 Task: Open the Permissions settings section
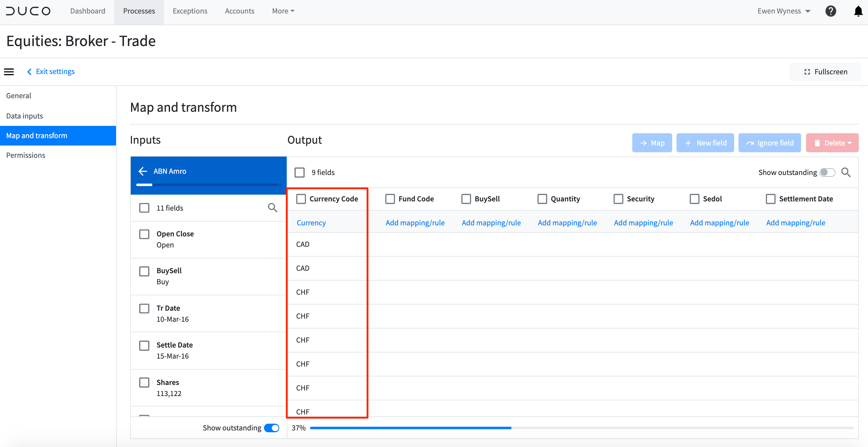click(25, 155)
